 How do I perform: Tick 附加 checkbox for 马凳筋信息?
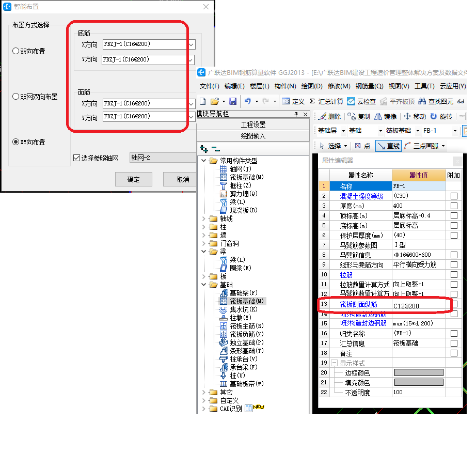tap(454, 255)
